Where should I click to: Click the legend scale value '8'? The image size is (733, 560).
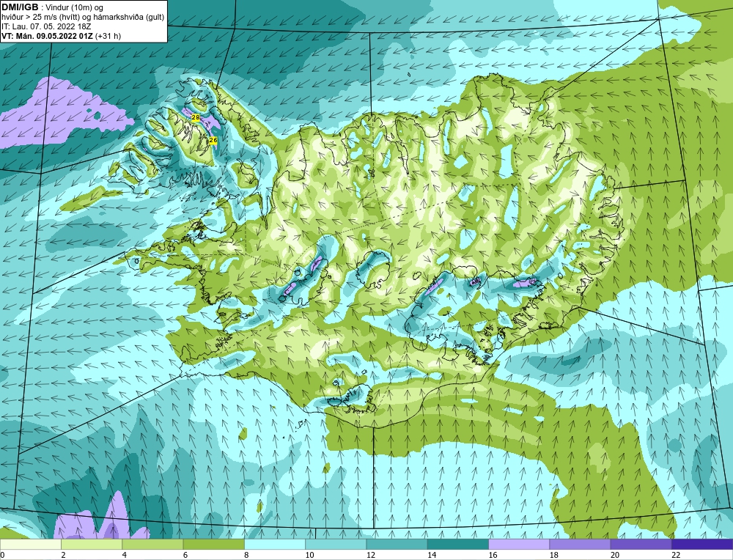click(246, 555)
